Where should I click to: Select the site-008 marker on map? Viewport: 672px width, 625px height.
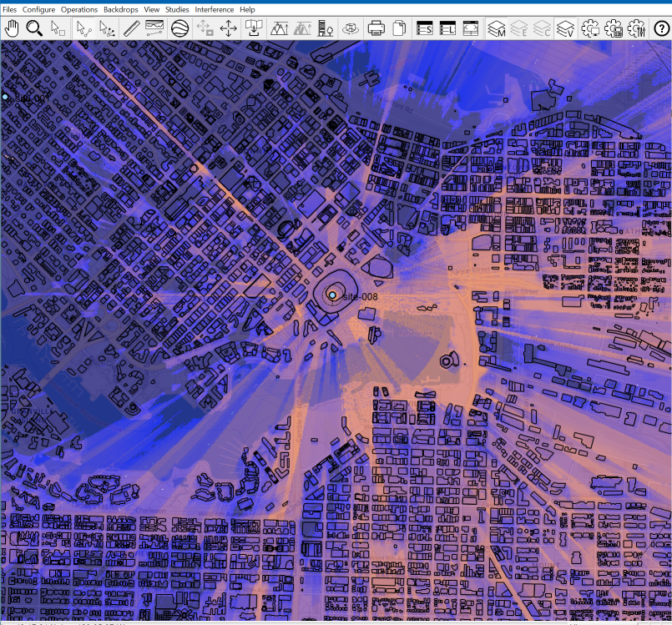coord(333,295)
